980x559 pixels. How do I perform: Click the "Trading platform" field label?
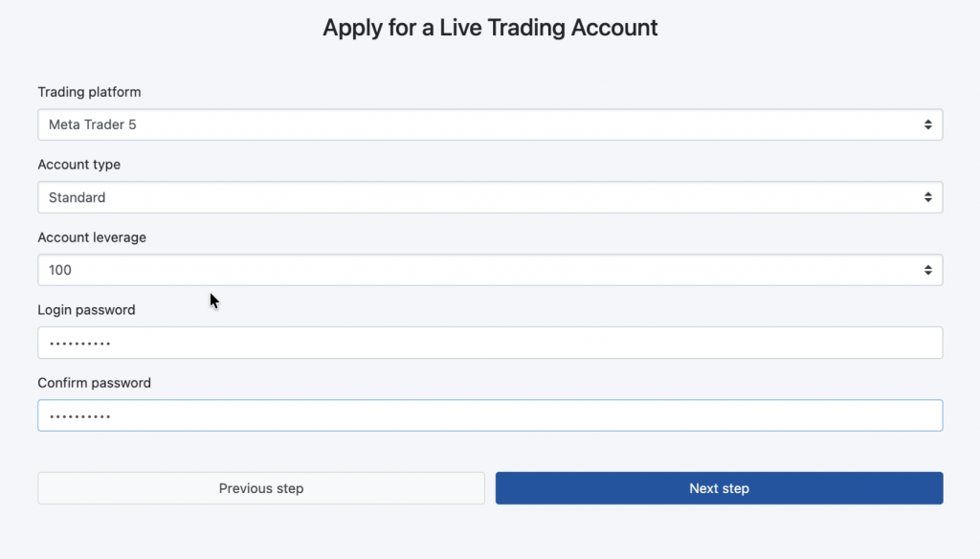[89, 92]
